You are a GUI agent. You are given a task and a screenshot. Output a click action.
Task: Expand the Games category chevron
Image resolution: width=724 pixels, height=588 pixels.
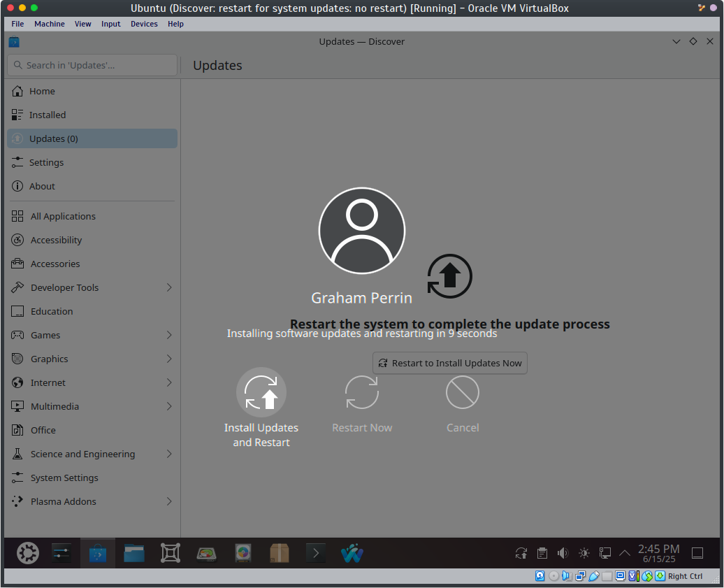tap(169, 335)
